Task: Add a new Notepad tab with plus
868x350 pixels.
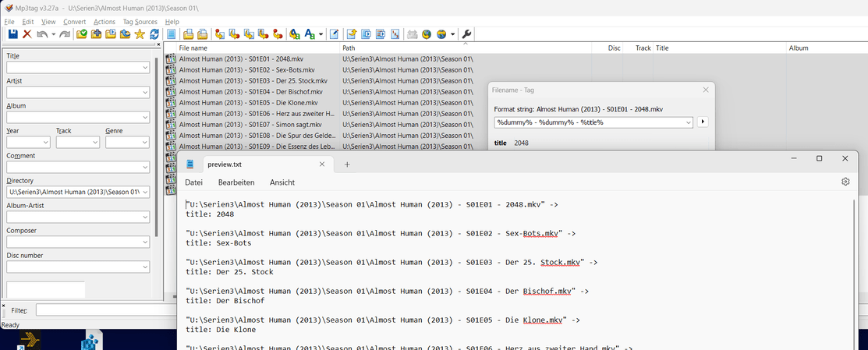Action: 347,164
